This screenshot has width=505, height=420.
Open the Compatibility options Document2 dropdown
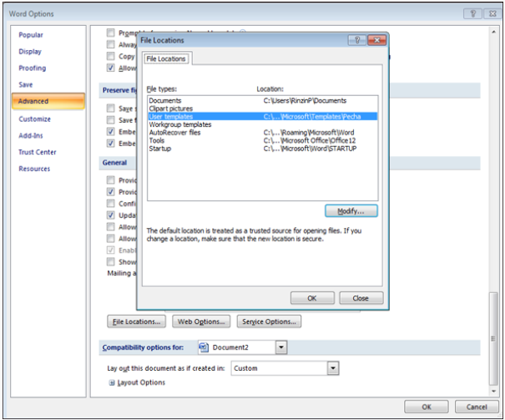[280, 347]
